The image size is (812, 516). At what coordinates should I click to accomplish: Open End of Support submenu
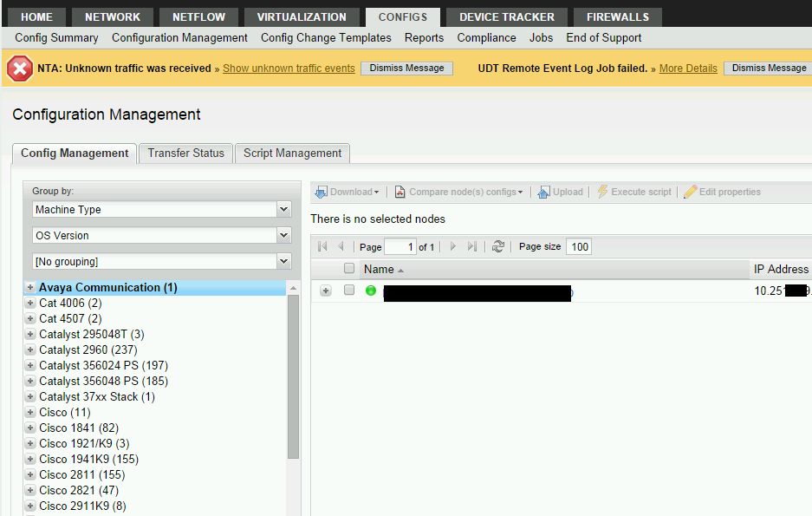(603, 38)
